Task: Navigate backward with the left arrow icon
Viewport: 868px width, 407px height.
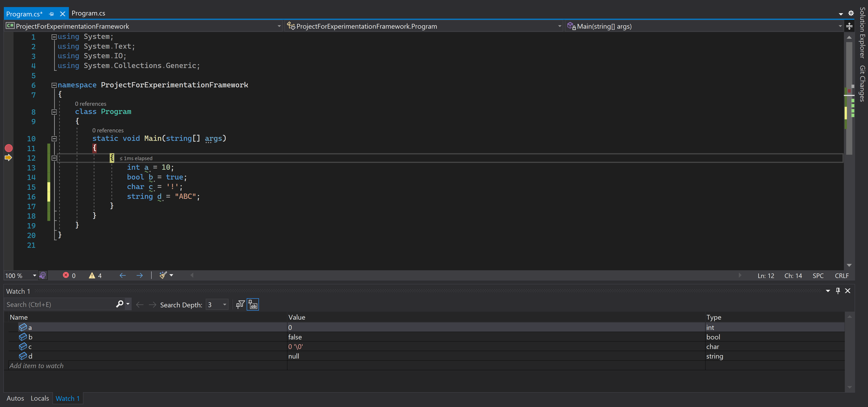Action: [122, 276]
